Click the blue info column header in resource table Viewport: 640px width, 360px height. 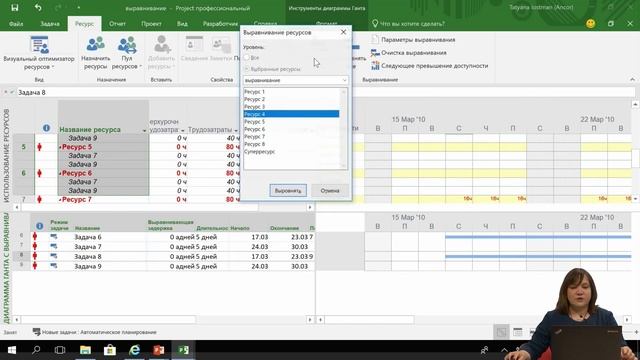tap(46, 128)
